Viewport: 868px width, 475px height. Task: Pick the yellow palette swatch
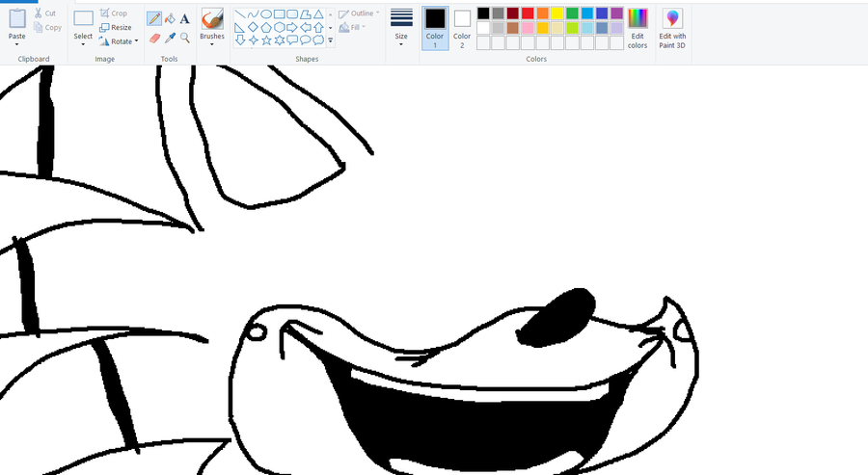[557, 13]
